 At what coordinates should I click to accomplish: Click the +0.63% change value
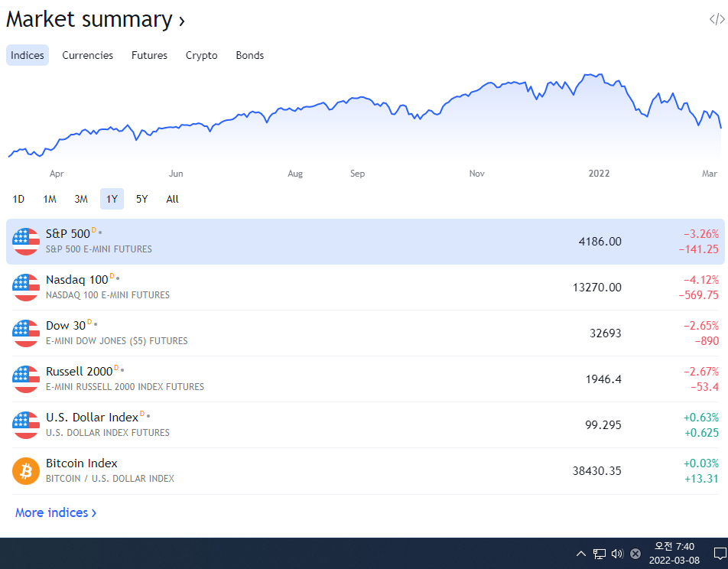coord(701,418)
